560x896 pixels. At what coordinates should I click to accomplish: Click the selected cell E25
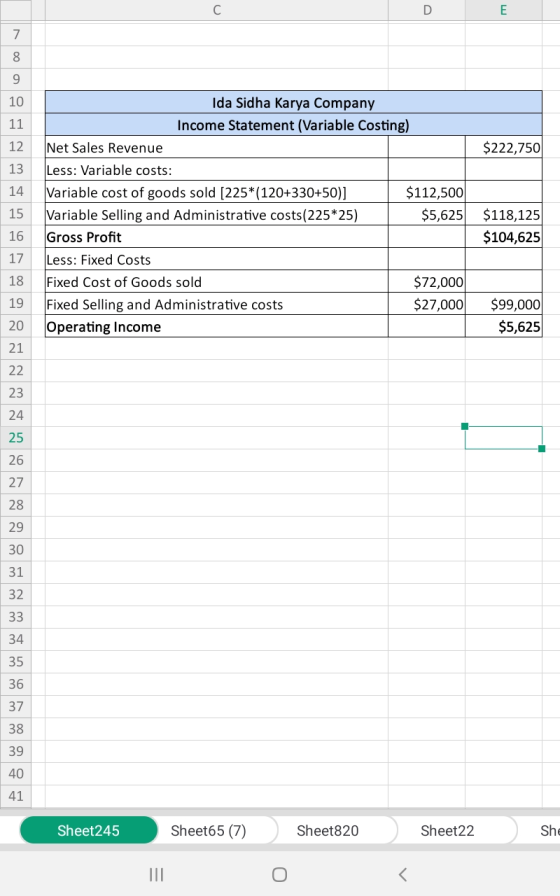click(x=503, y=438)
